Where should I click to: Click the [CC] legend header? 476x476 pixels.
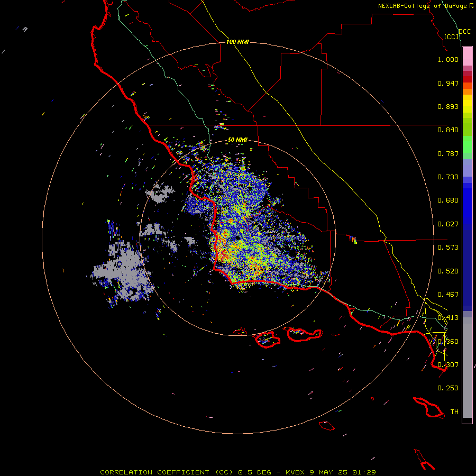click(452, 36)
